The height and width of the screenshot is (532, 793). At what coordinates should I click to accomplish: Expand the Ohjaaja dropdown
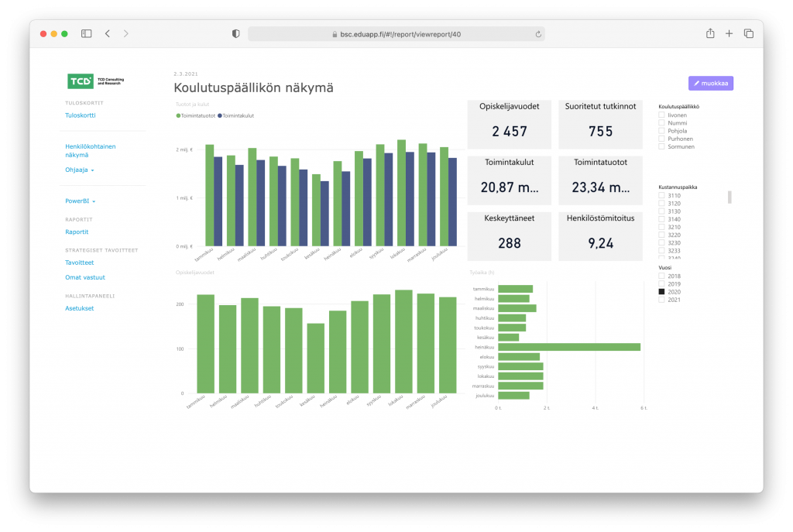80,170
